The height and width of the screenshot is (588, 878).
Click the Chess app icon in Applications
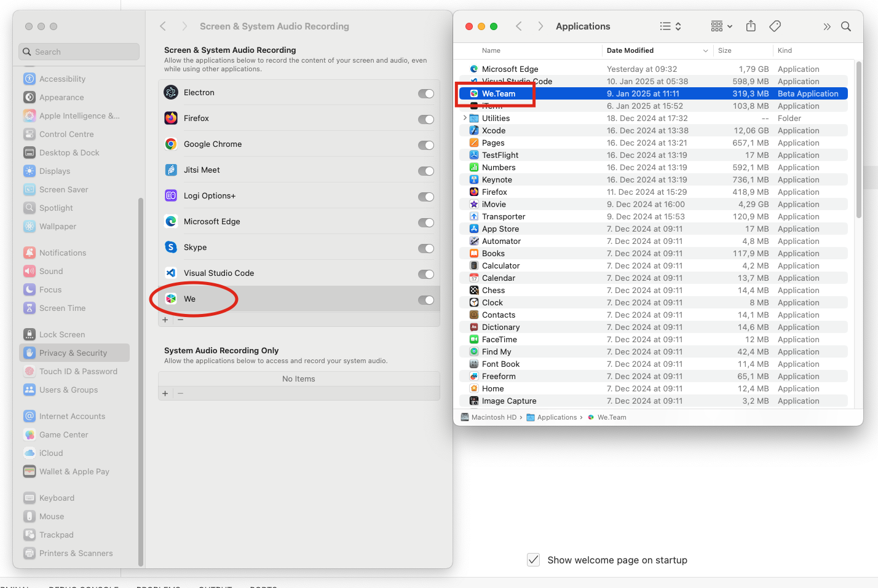pyautogui.click(x=474, y=291)
